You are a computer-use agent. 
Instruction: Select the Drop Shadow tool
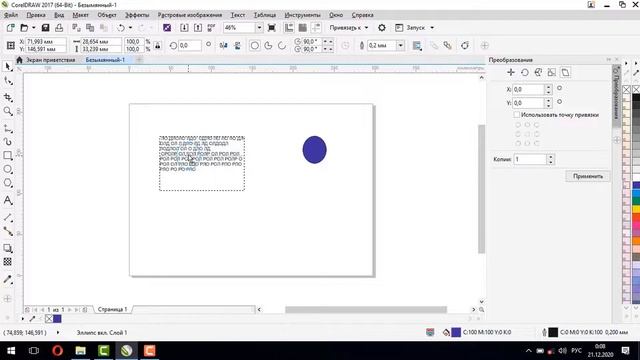[x=8, y=248]
